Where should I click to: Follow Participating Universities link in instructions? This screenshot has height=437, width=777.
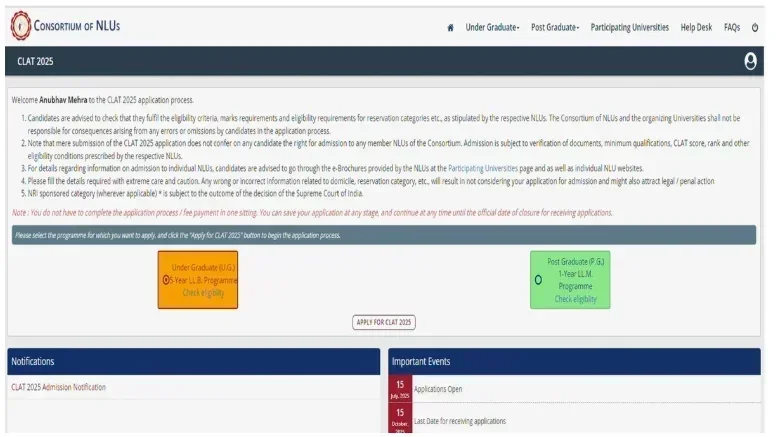click(x=484, y=168)
